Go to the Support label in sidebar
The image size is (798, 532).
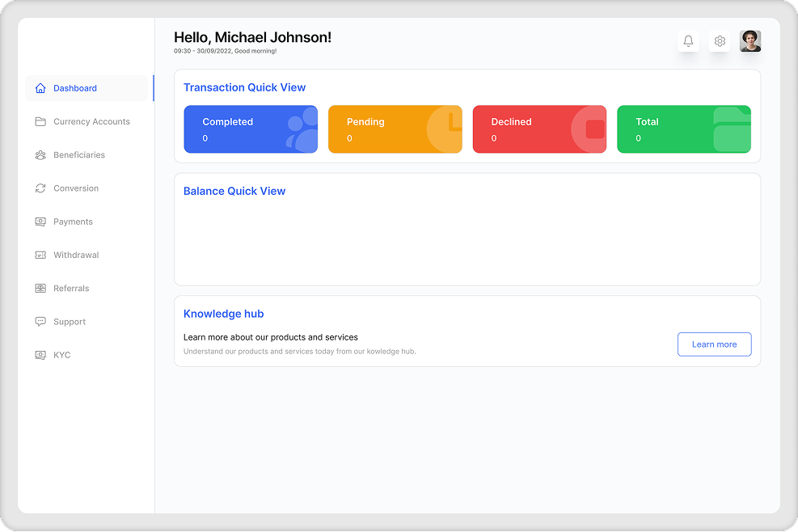pyautogui.click(x=70, y=322)
